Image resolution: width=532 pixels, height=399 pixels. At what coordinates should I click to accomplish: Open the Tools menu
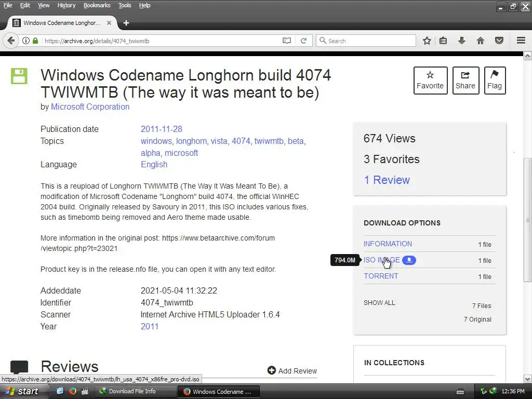[125, 5]
